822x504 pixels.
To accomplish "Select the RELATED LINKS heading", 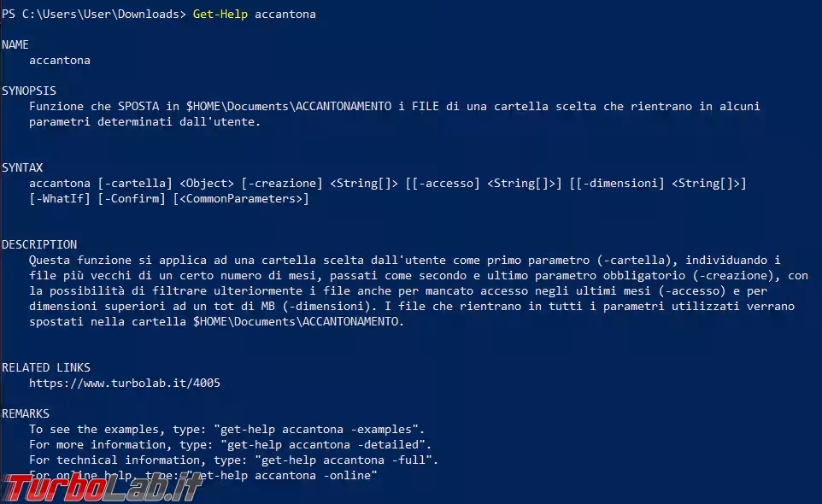I will point(46,367).
